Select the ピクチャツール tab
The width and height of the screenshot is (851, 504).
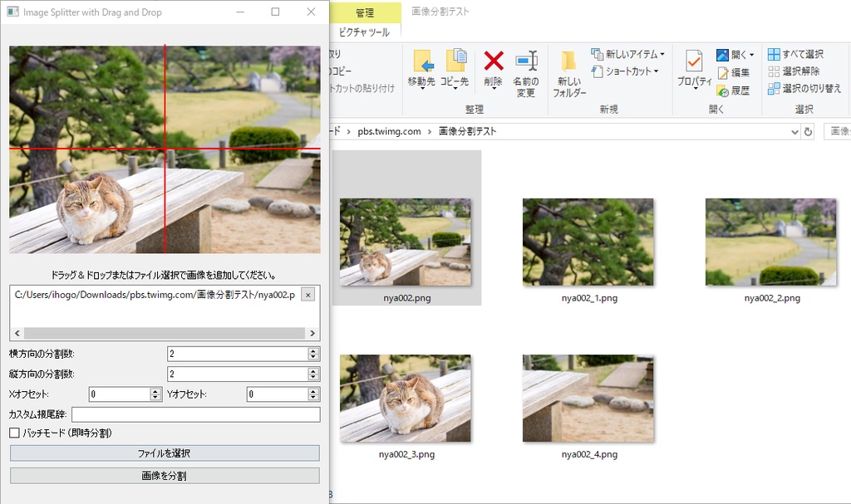click(x=366, y=30)
